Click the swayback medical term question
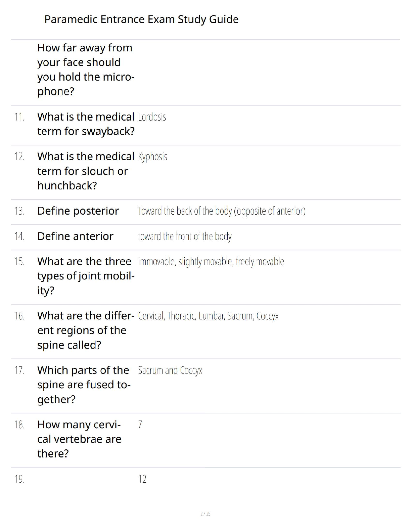Viewport: 411px width, 532px height. point(86,124)
